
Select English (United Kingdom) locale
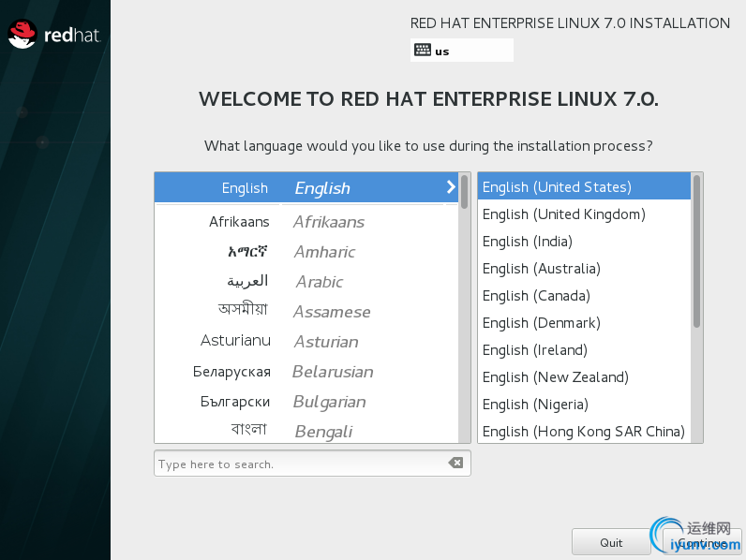click(x=563, y=214)
